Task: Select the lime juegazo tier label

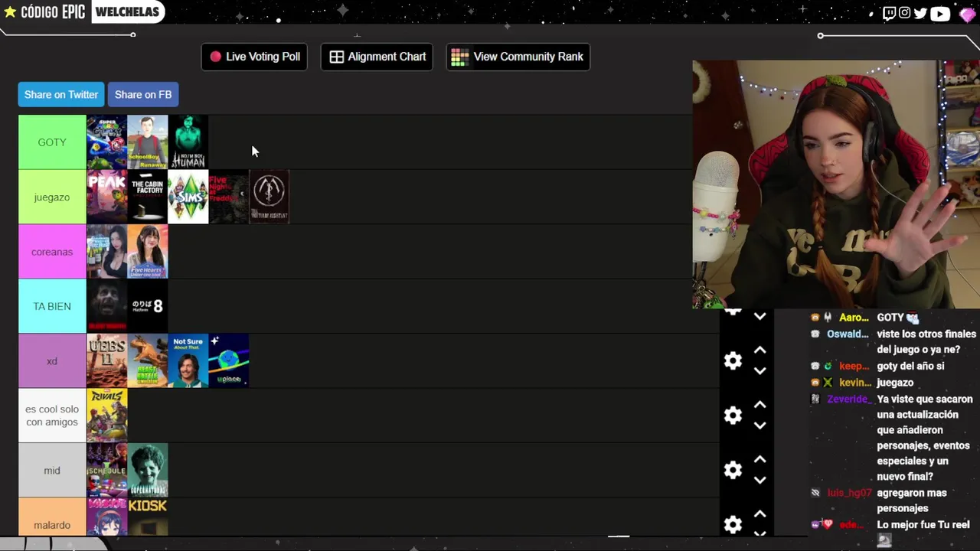Action: tap(52, 197)
